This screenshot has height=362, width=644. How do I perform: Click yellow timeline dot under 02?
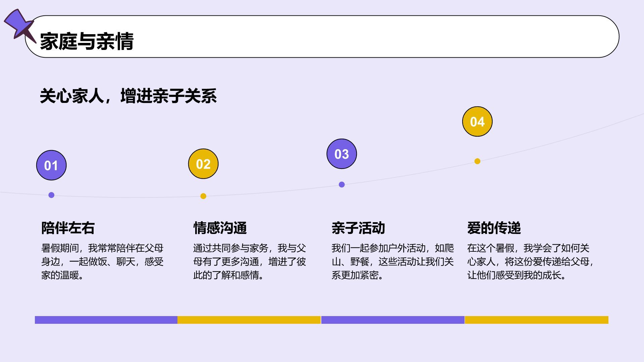point(203,196)
